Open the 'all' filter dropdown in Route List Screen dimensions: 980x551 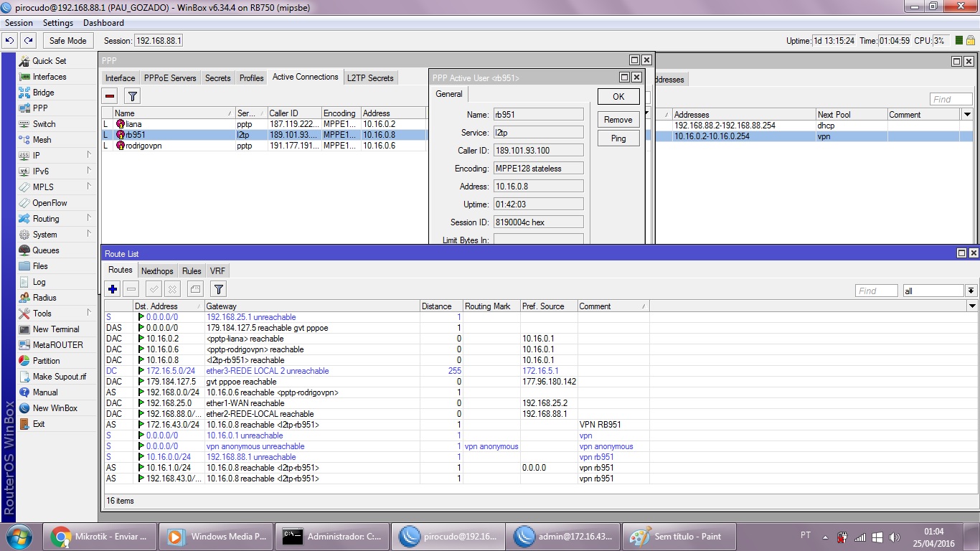pos(971,291)
